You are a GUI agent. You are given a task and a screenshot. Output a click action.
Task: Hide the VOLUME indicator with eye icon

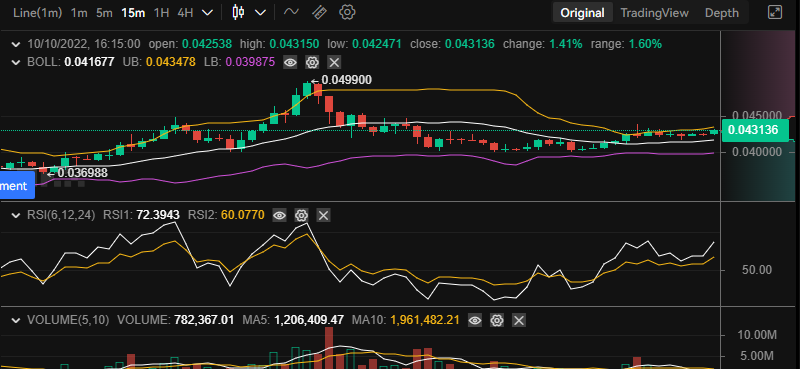(x=475, y=321)
